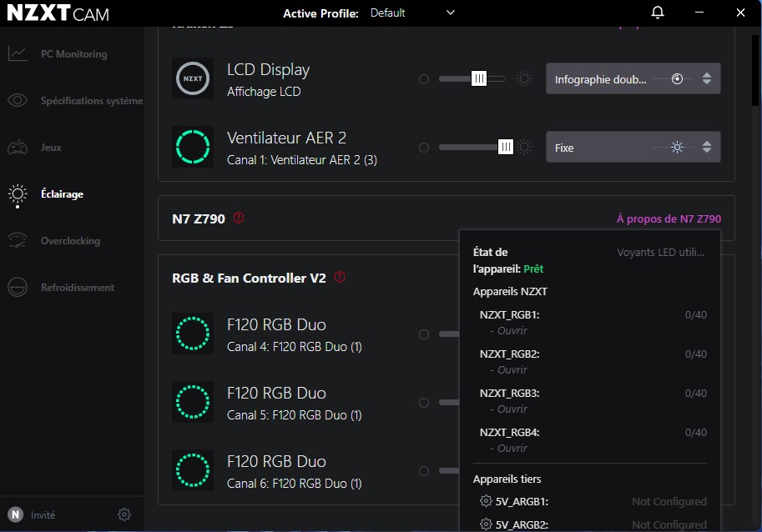
Task: Open the Refroidissement section in sidebar
Action: point(77,288)
